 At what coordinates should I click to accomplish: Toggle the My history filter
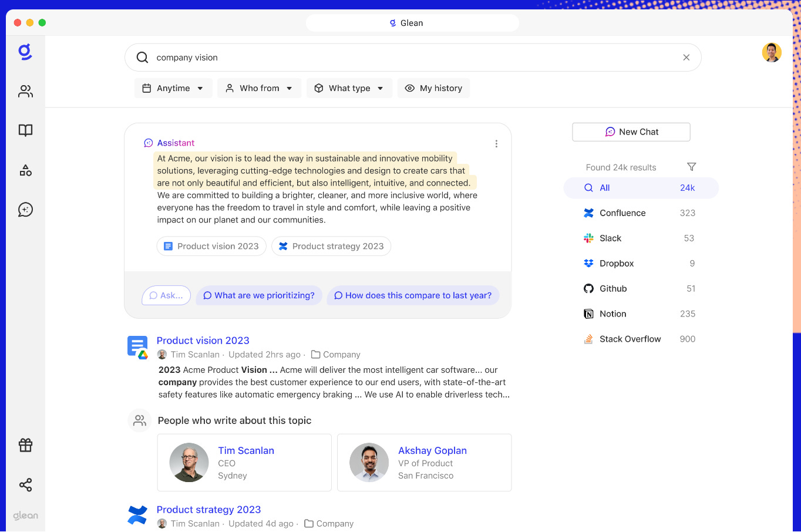[433, 88]
